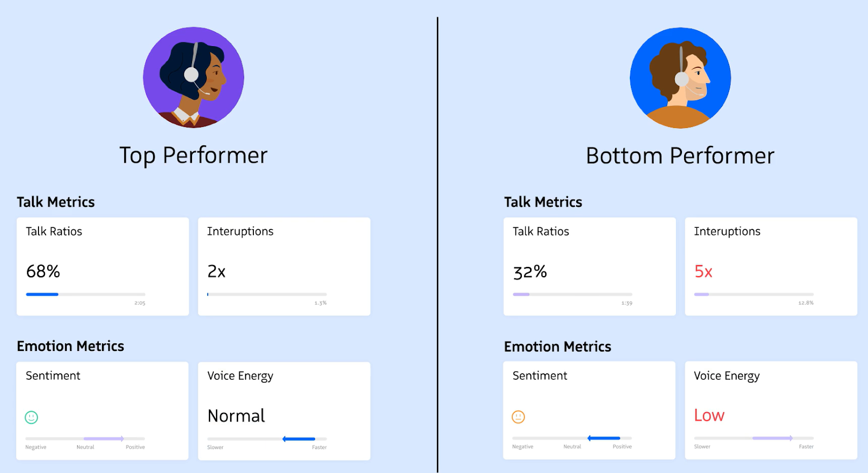Select the red 5x Interruptions value
Viewport: 868px width, 473px height.
pos(703,271)
